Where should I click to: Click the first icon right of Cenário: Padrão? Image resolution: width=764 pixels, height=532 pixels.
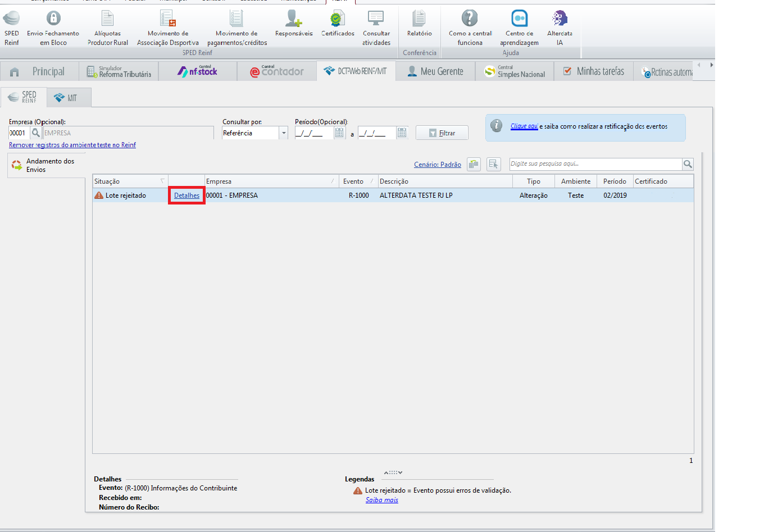474,164
